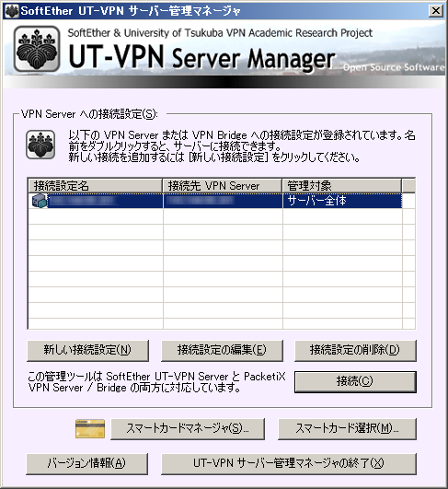Close the server manager window
The width and height of the screenshot is (448, 489).
436,11
